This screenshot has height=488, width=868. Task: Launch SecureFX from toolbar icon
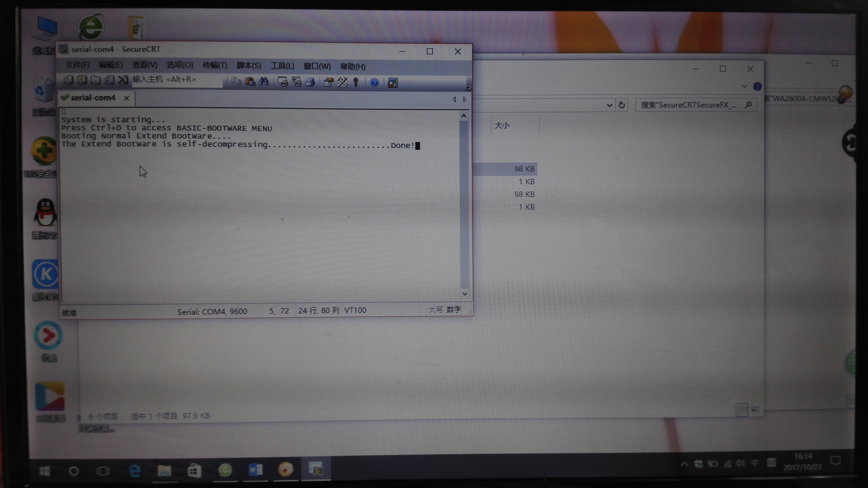point(392,83)
